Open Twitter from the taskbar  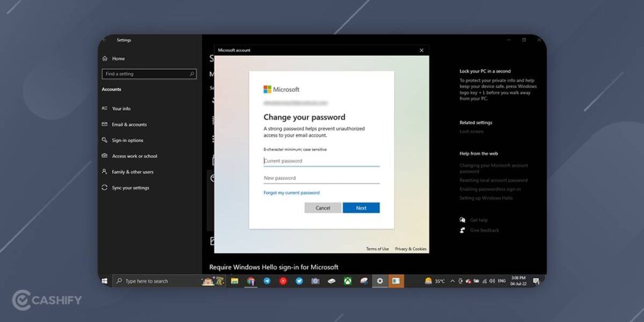[x=299, y=281]
